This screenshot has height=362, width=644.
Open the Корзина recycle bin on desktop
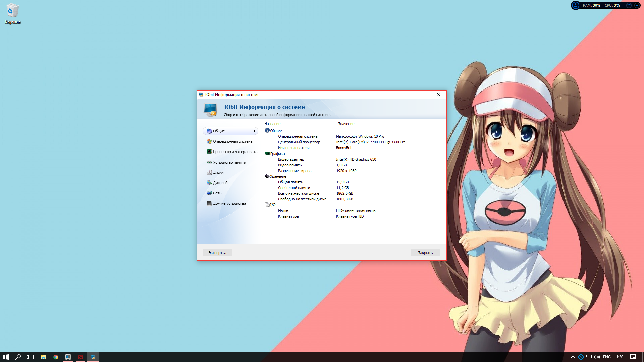click(x=13, y=14)
